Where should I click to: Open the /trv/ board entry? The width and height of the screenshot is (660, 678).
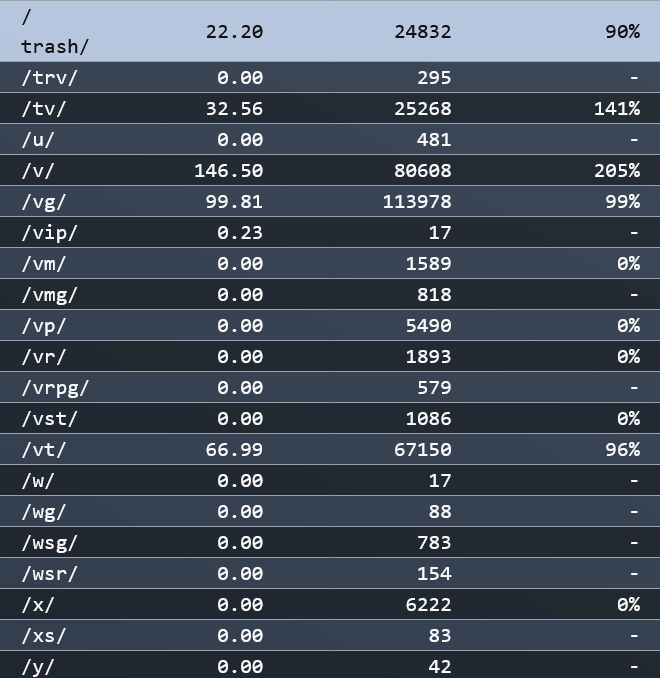[330, 77]
